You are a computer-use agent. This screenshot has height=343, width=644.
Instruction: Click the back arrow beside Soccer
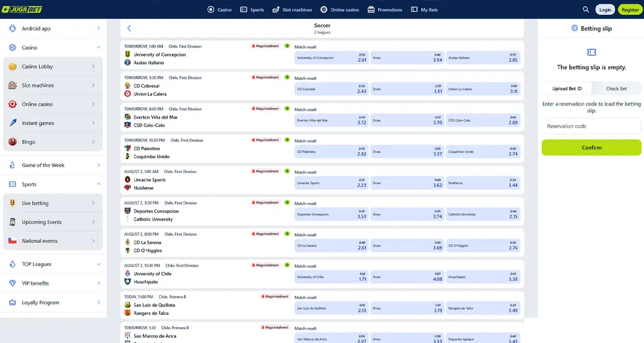point(129,28)
